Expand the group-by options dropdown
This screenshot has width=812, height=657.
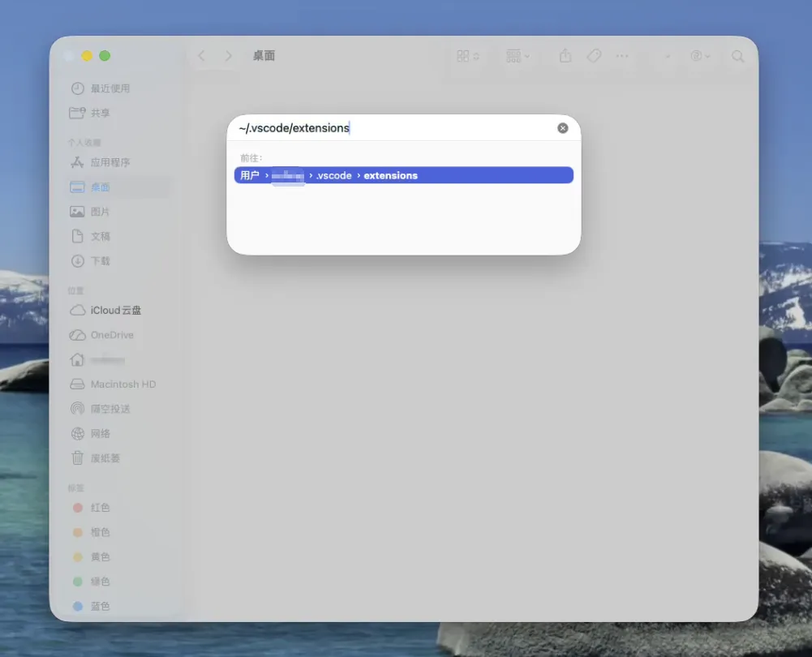pyautogui.click(x=518, y=56)
